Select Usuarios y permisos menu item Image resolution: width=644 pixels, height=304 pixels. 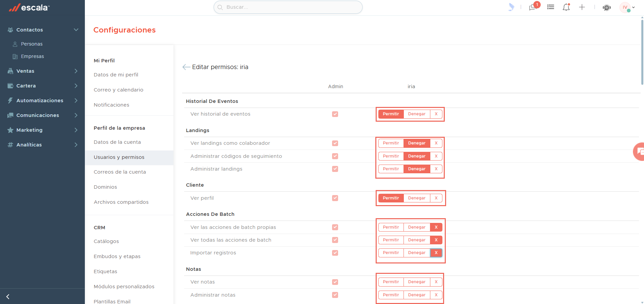[129, 158]
